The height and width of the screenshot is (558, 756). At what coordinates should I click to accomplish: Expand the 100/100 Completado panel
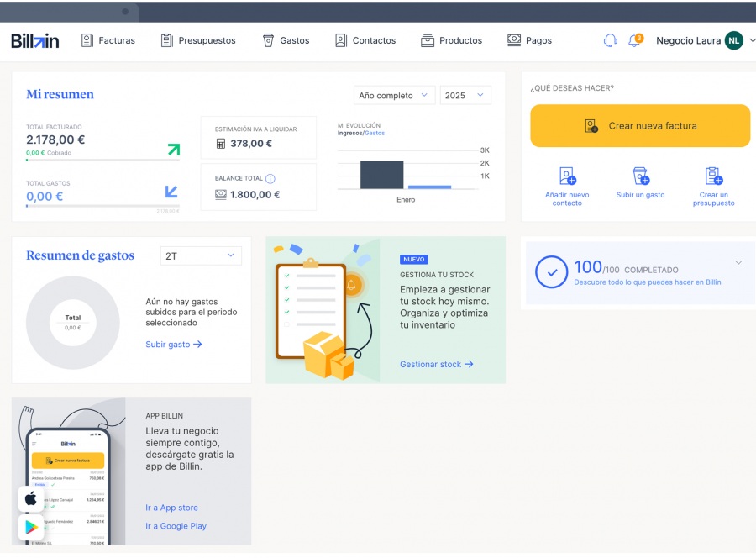click(x=738, y=263)
